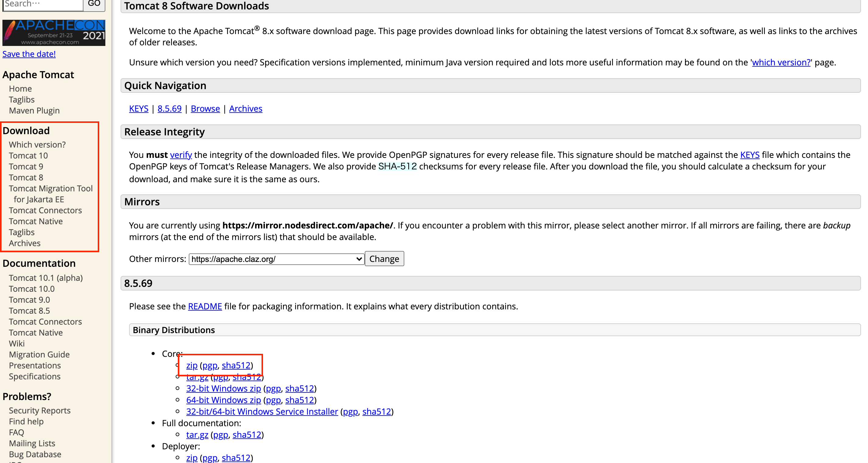Open the Other mirrors dropdown
Viewport: 868px width, 463px height.
[x=276, y=259]
